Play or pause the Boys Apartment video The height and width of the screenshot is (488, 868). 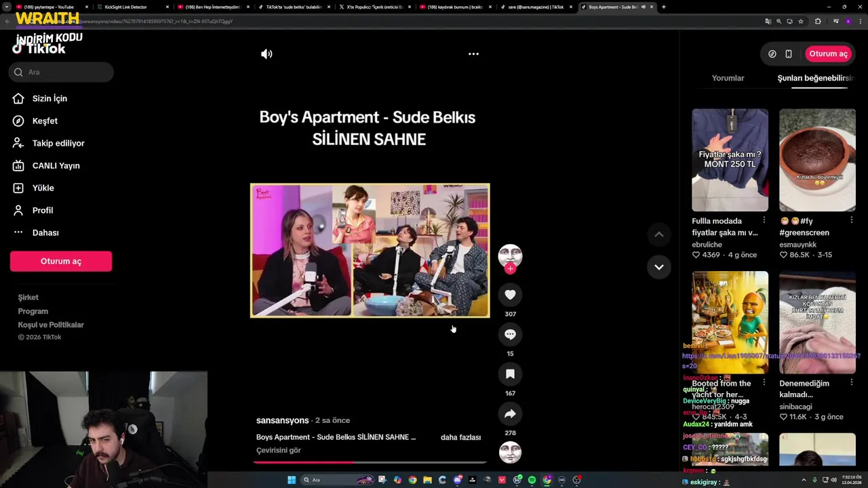click(370, 250)
